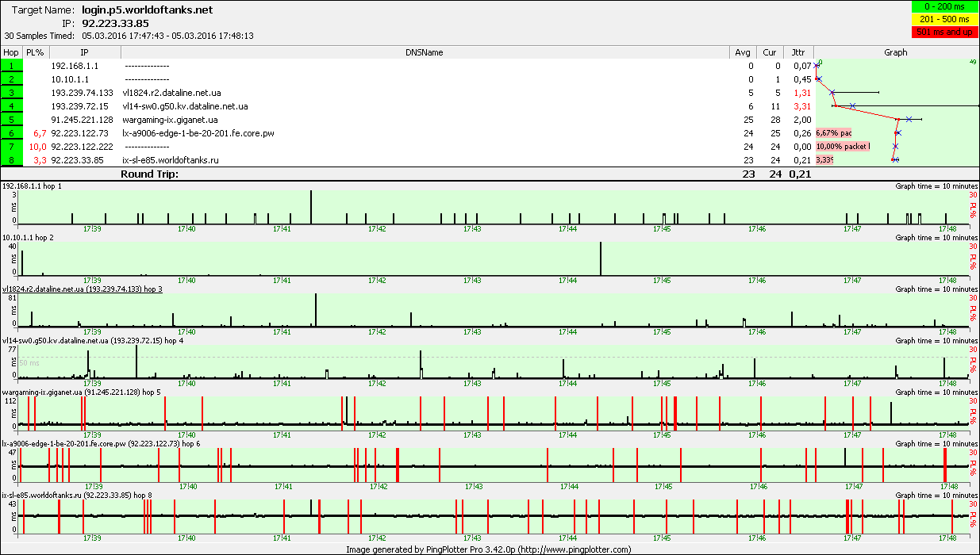Click the yellow 201 - 500 ms legend
Viewport: 980px width, 555px height.
(946, 19)
